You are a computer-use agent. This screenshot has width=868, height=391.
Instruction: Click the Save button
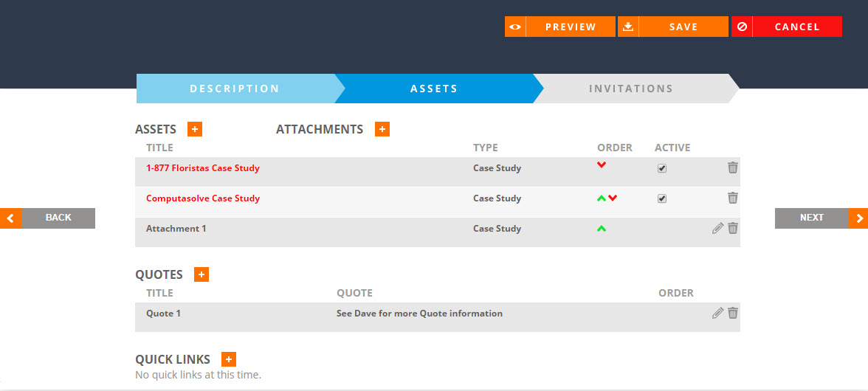(673, 27)
